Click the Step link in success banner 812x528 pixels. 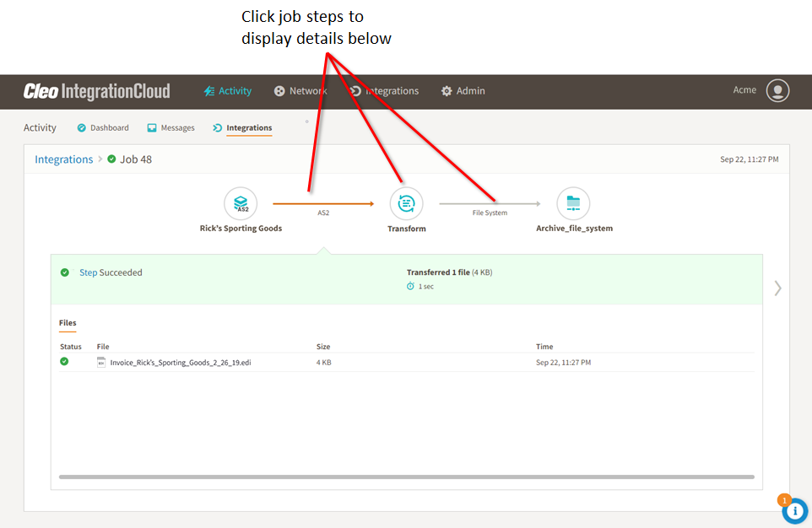[88, 272]
